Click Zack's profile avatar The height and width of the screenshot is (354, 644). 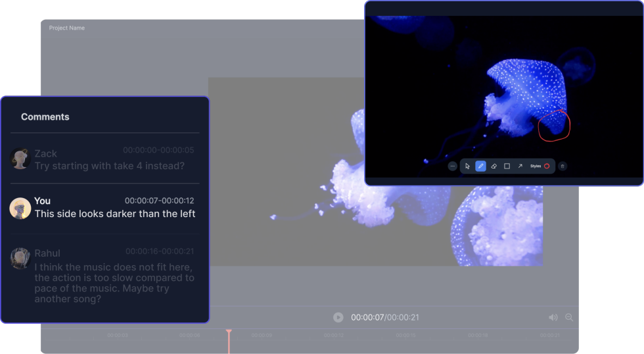(20, 159)
